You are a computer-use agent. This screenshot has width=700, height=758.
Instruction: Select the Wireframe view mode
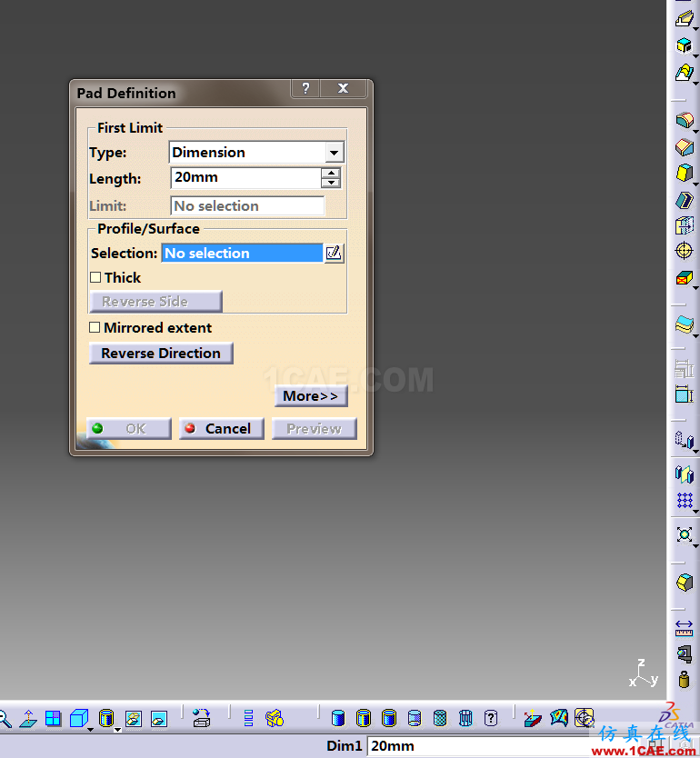click(465, 718)
